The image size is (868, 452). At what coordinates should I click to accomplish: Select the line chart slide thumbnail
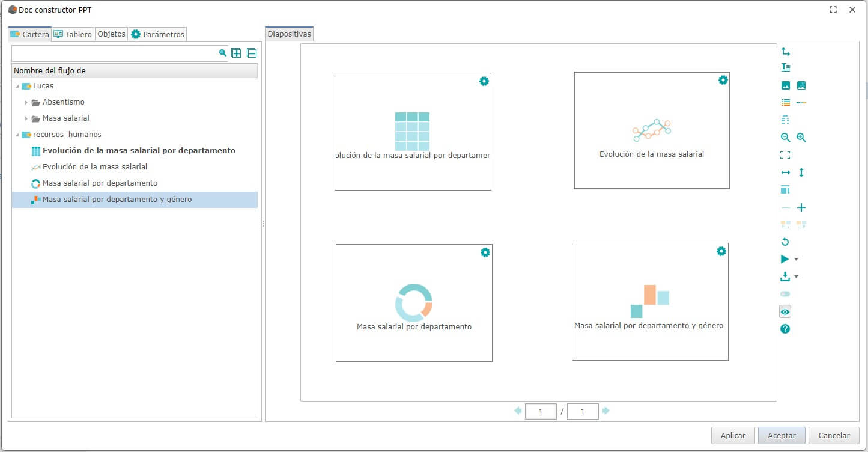point(652,130)
